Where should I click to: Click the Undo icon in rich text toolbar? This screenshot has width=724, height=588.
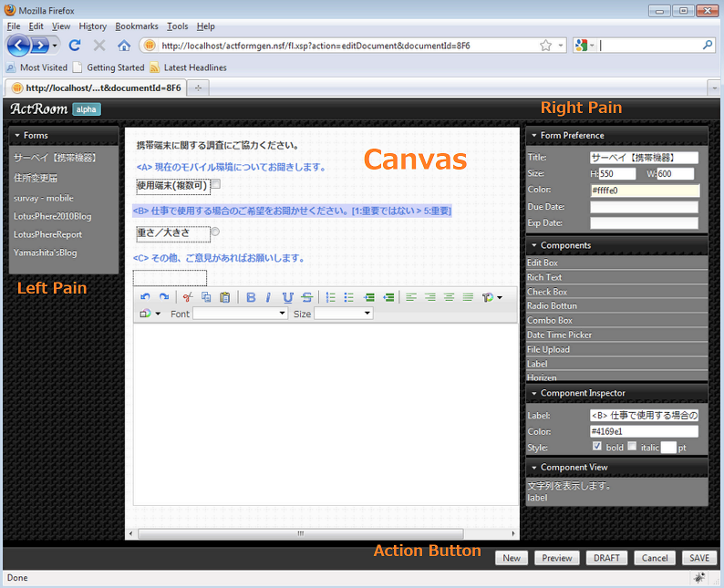pos(145,297)
